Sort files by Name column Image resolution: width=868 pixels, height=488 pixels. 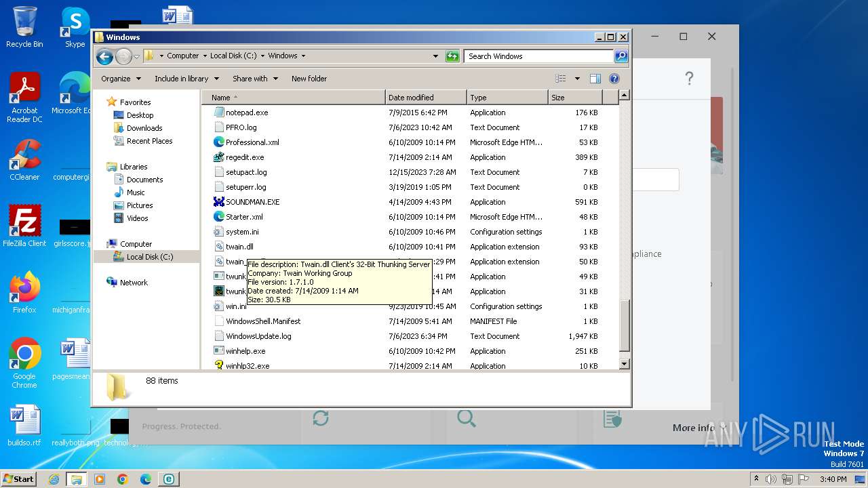tap(293, 98)
